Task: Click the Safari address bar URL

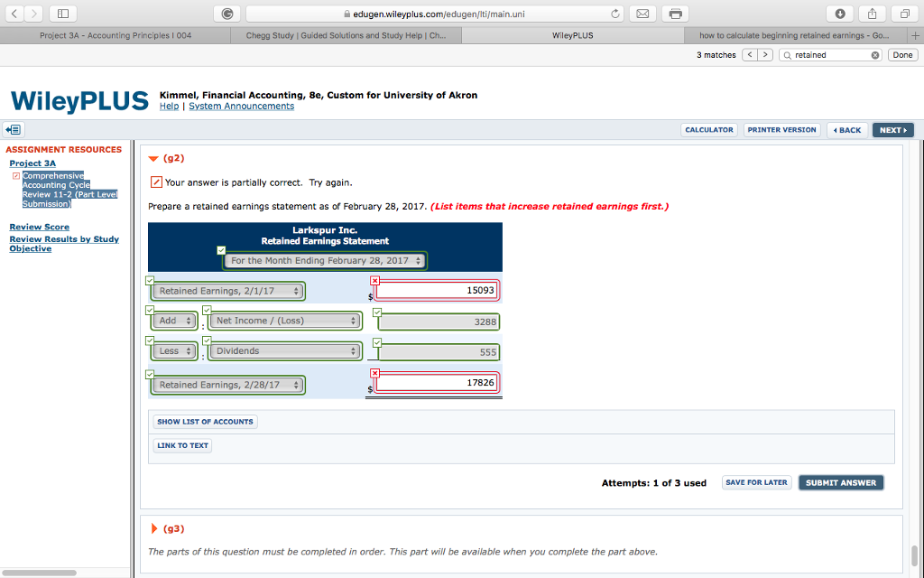Action: [435, 14]
